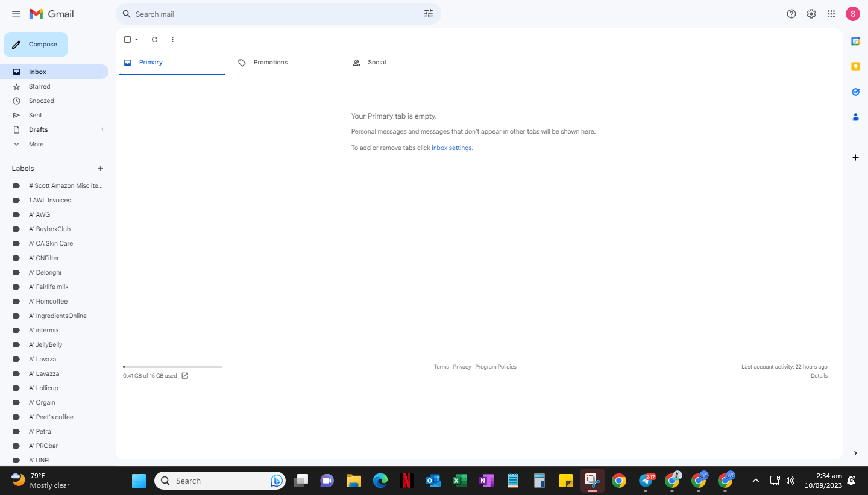Screen dimensions: 868x495
Task: Open the '# Scott Amazon Misc' label
Action: [x=54, y=185]
